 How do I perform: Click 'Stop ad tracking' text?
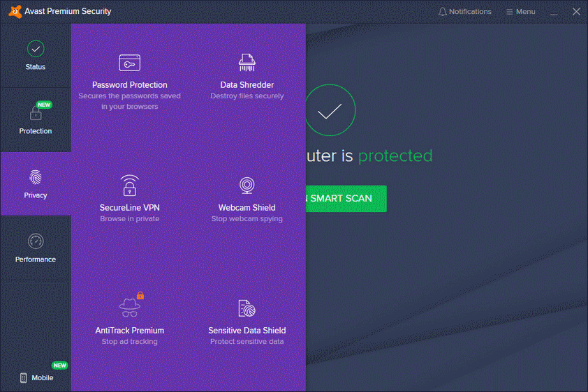(130, 342)
